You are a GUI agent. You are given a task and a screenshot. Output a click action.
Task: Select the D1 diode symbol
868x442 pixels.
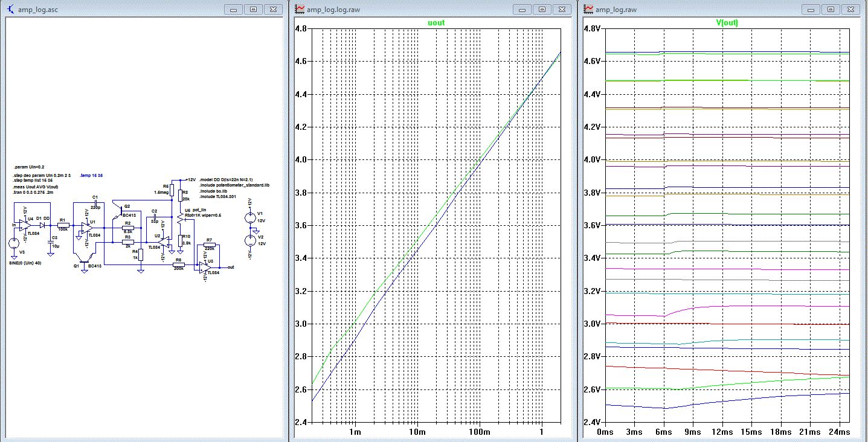click(x=43, y=224)
